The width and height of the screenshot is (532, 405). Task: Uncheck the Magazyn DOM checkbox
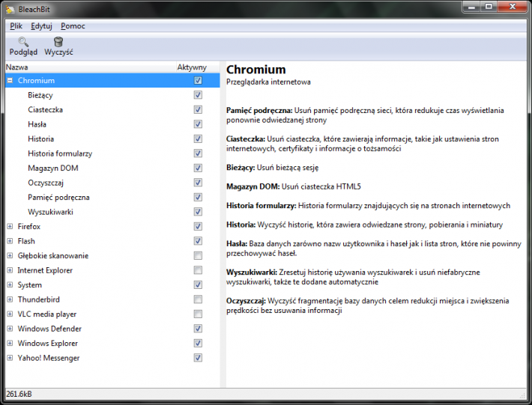198,168
